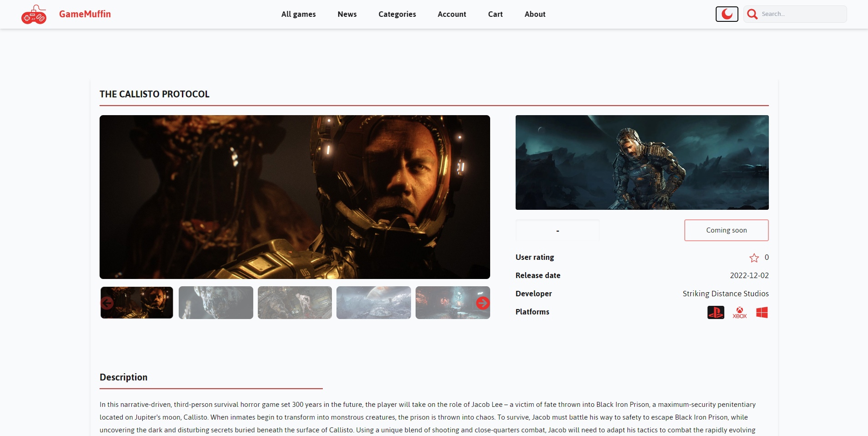Go to the News page
This screenshot has height=436, width=868.
pyautogui.click(x=347, y=14)
